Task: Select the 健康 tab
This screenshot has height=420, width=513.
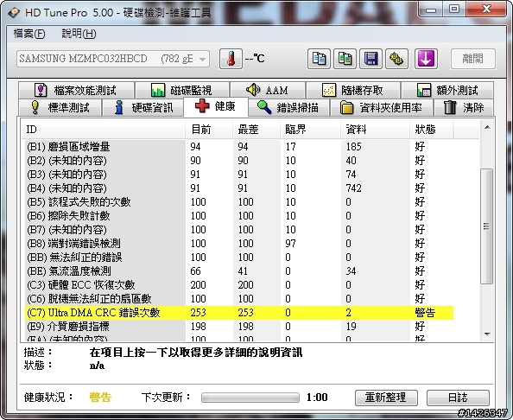Action: [216, 106]
